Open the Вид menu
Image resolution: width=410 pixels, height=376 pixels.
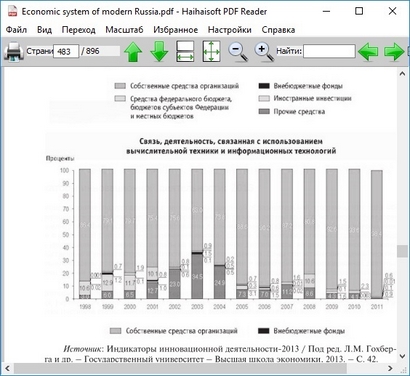(44, 30)
